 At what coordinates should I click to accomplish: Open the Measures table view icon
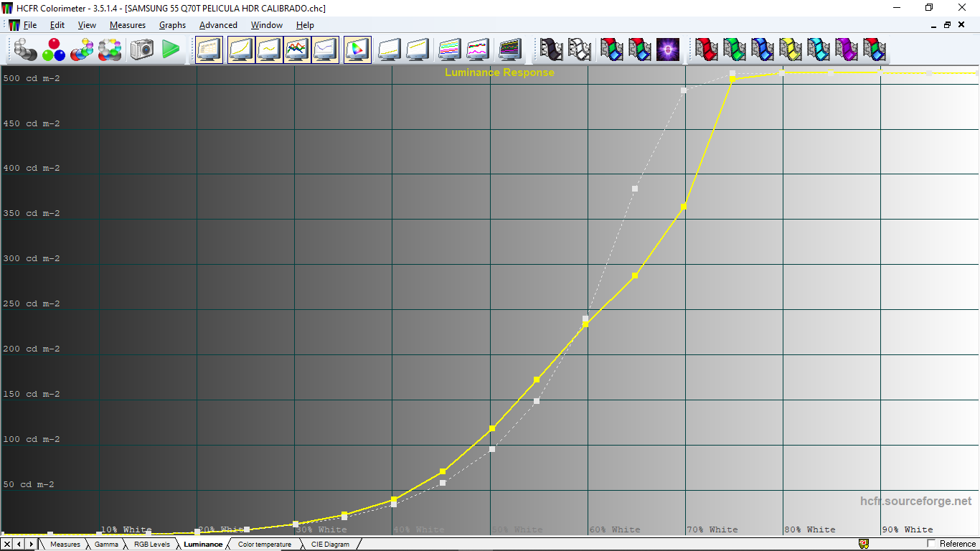pyautogui.click(x=209, y=50)
